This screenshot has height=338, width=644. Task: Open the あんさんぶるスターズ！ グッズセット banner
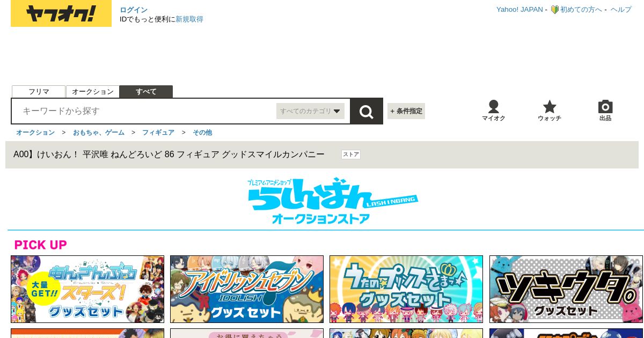click(87, 289)
